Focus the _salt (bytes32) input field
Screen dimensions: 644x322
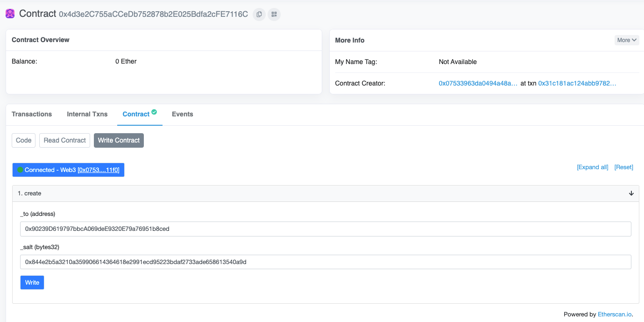(326, 262)
